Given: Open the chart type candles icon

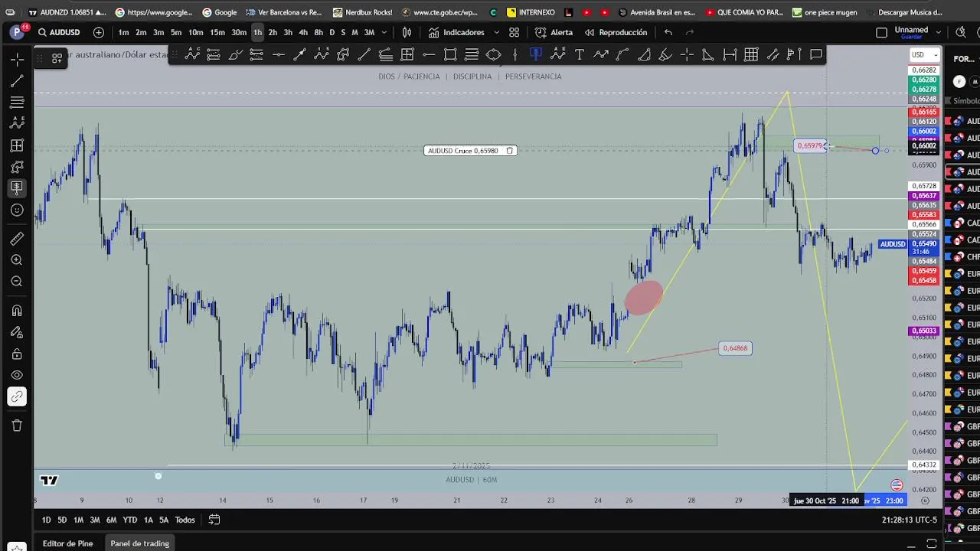Looking at the screenshot, I should (x=407, y=32).
